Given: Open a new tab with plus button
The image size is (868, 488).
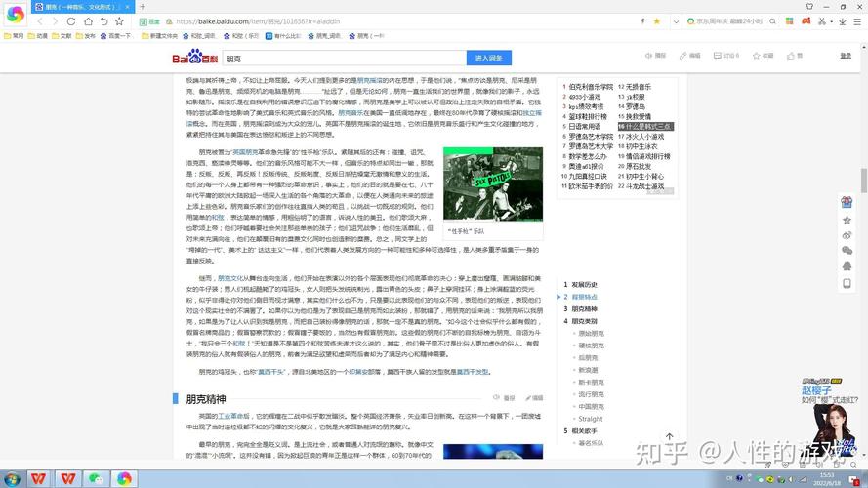Looking at the screenshot, I should click(x=143, y=7).
